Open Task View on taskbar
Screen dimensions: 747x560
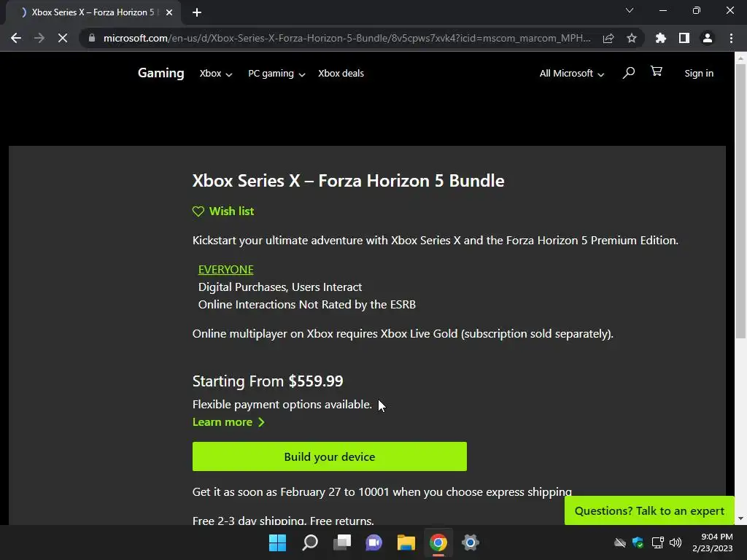(x=342, y=542)
